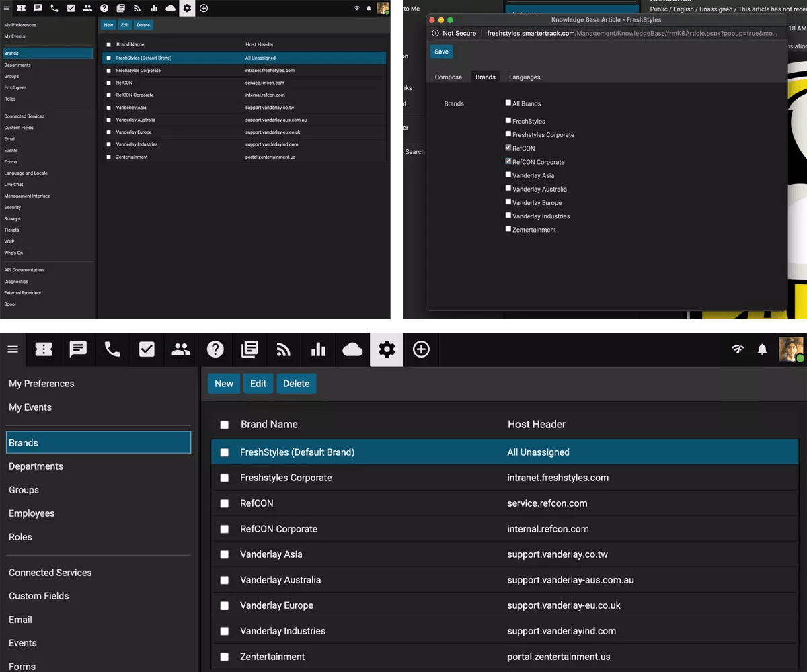The image size is (807, 672).
Task: Select the Settings gear icon in the small screenshot
Action: click(x=187, y=8)
